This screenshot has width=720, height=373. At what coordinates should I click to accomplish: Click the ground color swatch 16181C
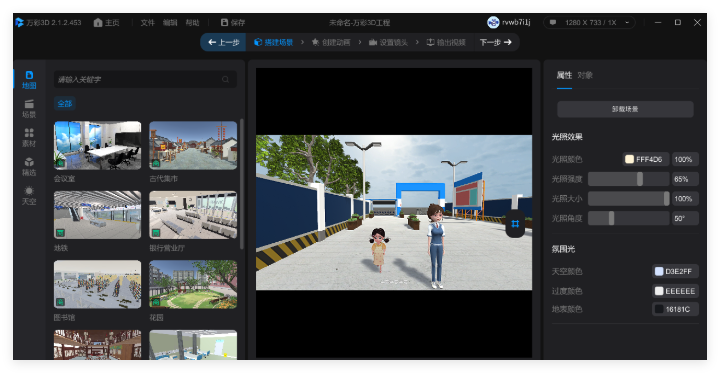tap(659, 309)
